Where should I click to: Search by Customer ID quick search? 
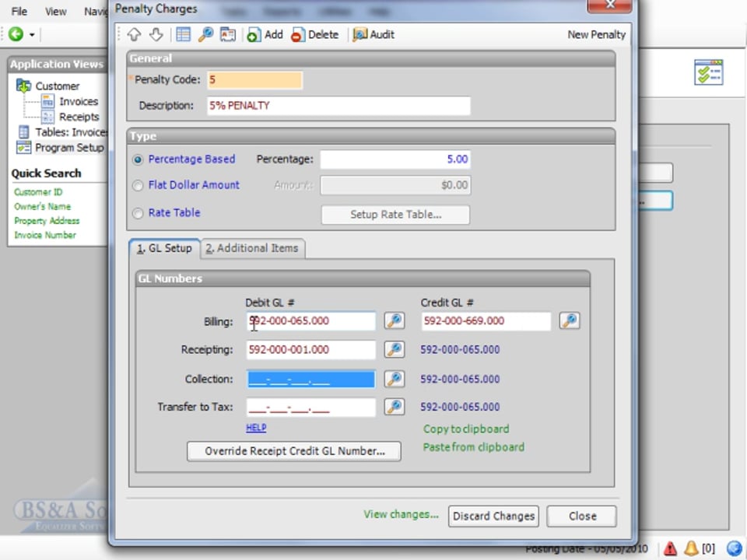click(38, 192)
